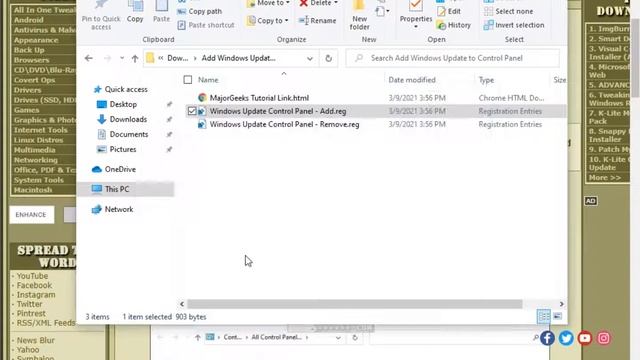Click Cont... breadcrumb in Control Panel window
This screenshot has height=360, width=640.
[233, 337]
